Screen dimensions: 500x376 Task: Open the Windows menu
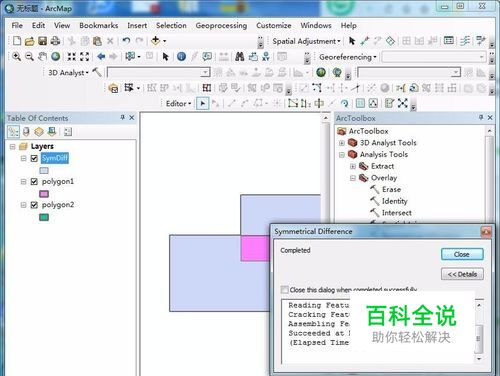[316, 25]
